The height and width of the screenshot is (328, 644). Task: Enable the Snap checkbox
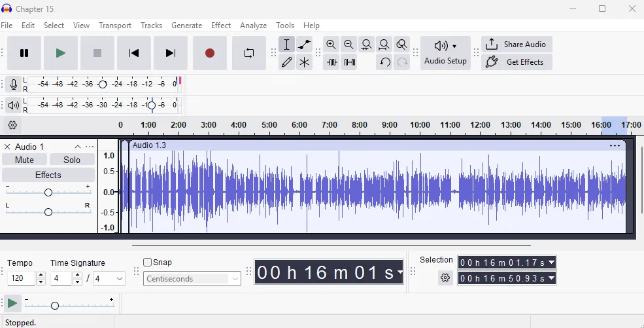click(x=148, y=263)
